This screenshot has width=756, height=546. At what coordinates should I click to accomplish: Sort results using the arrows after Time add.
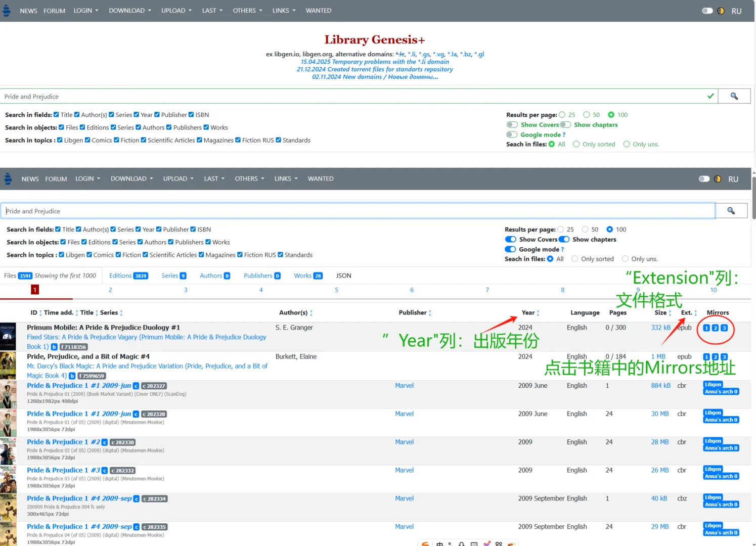[x=76, y=313]
